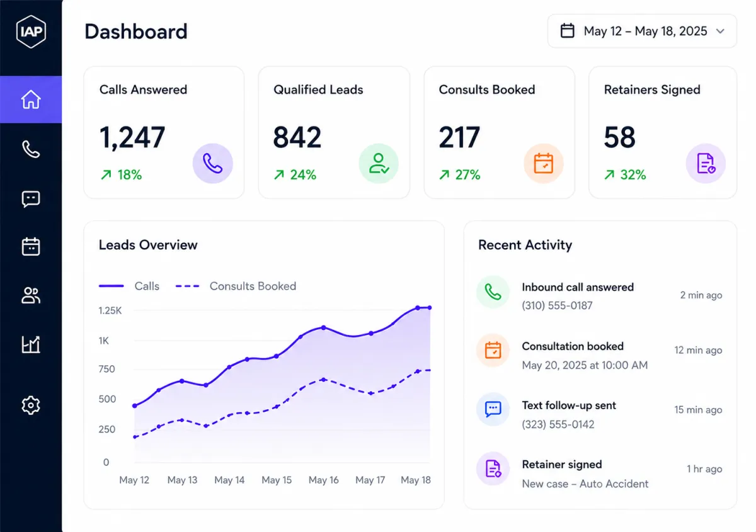Toggle the Consults Booked series in legend

(236, 286)
